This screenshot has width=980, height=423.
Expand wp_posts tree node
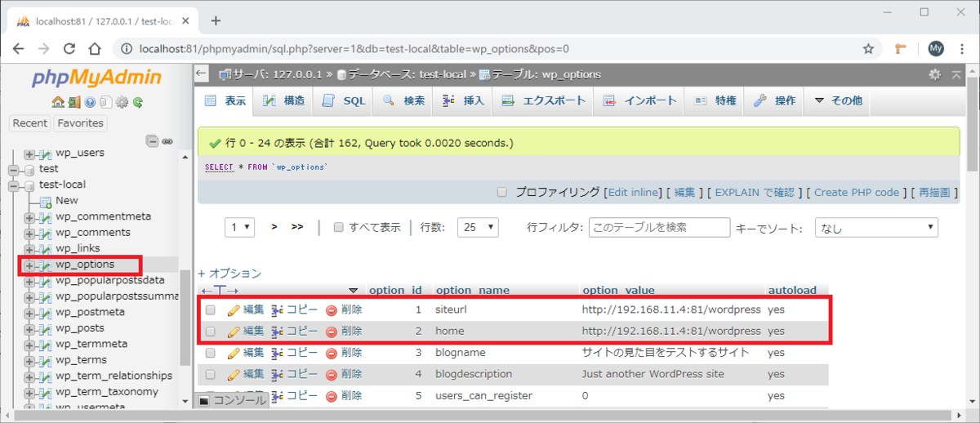29,328
